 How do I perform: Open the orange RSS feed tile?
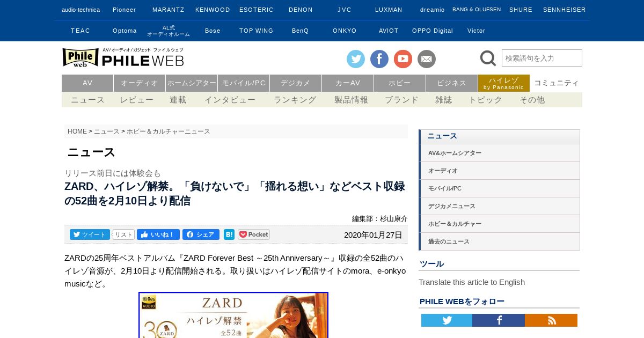point(551,320)
